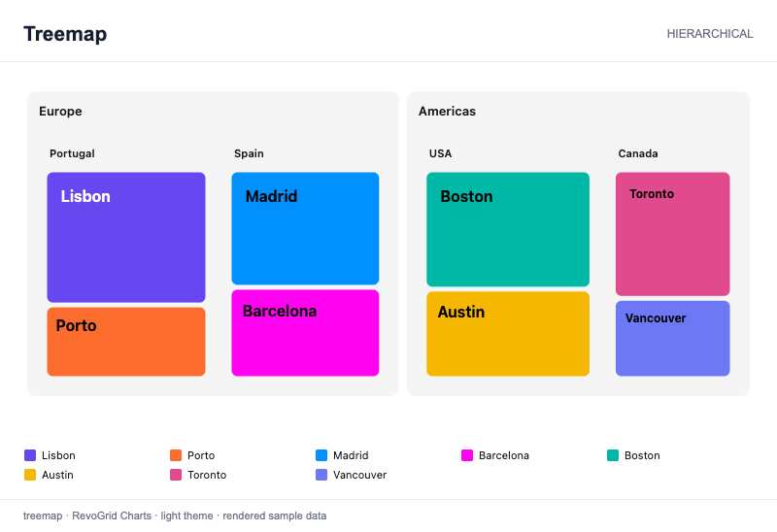Click the USA subgroup label

(x=440, y=153)
